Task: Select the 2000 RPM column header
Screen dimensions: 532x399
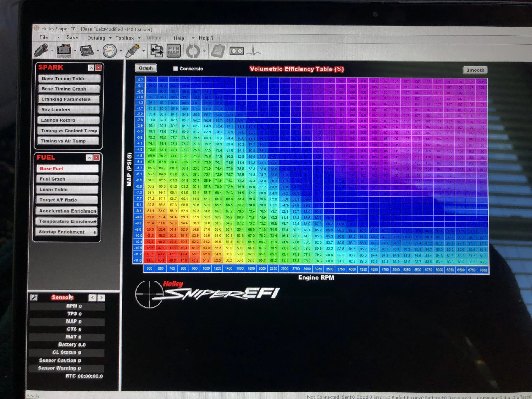Action: pyautogui.click(x=262, y=268)
